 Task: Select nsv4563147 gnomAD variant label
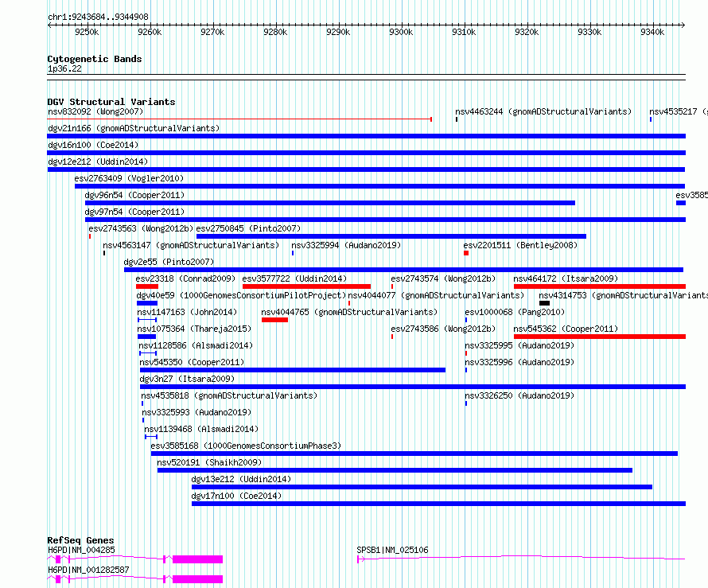pyautogui.click(x=191, y=245)
